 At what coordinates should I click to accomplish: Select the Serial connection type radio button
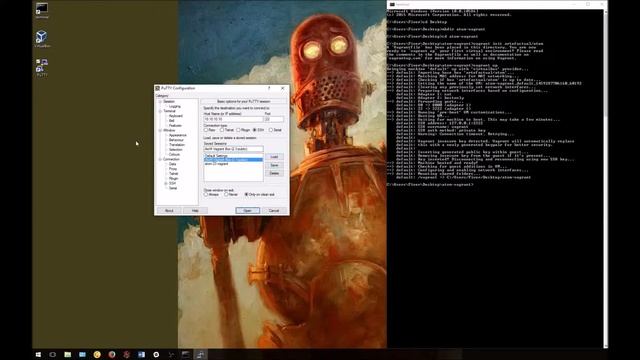click(271, 130)
